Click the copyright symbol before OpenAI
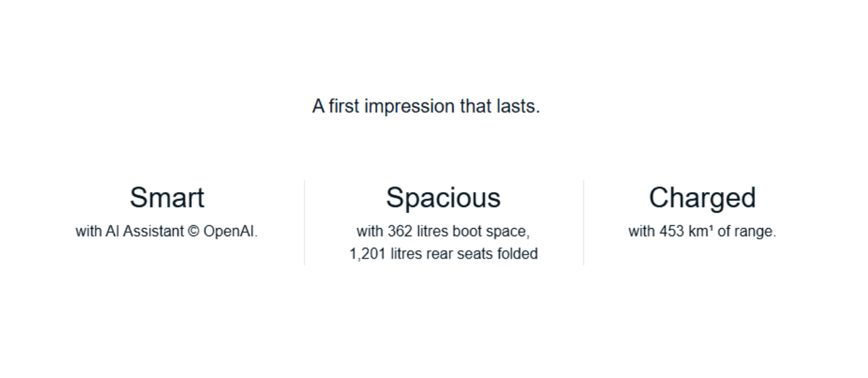 [x=193, y=231]
